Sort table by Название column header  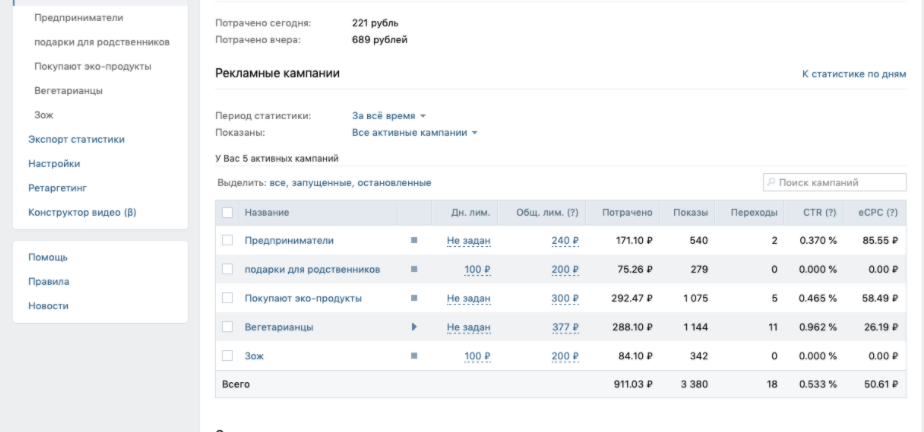point(267,213)
